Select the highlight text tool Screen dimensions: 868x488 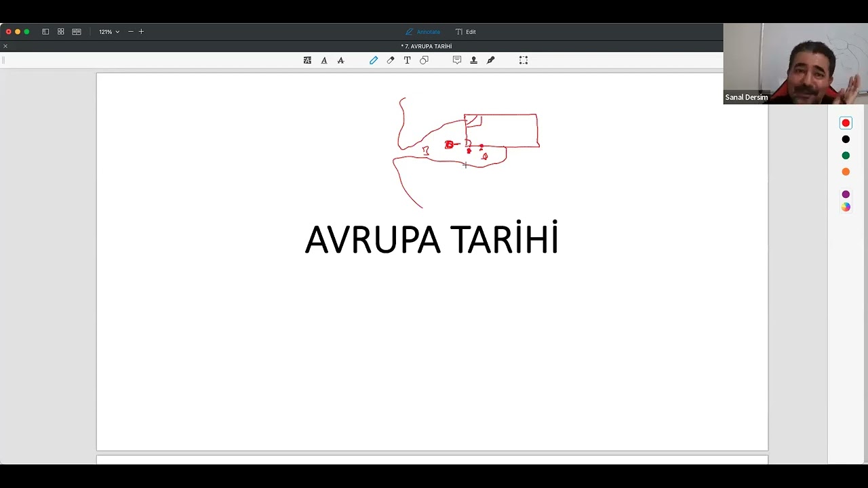point(307,60)
